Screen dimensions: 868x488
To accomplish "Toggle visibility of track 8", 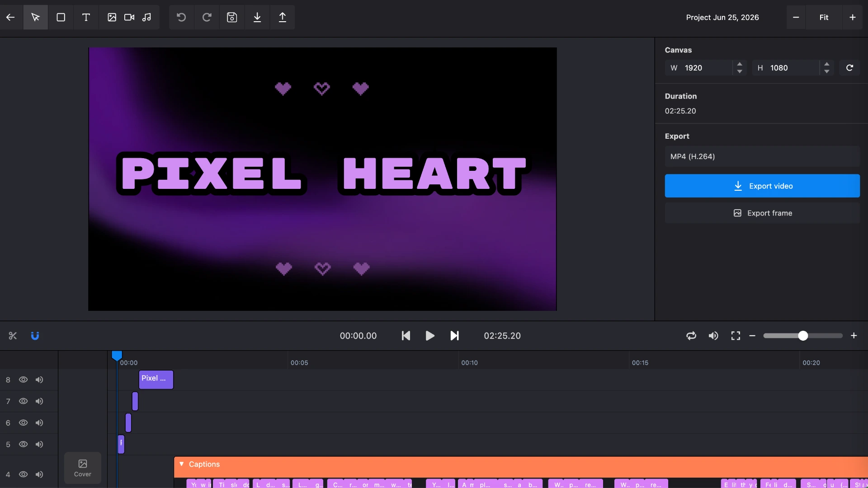I will pos(23,380).
